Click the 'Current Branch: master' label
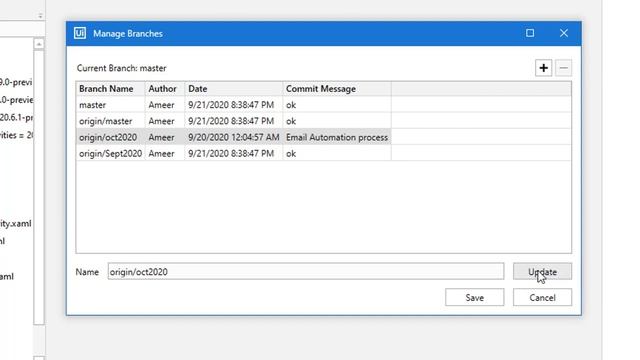 (x=122, y=68)
